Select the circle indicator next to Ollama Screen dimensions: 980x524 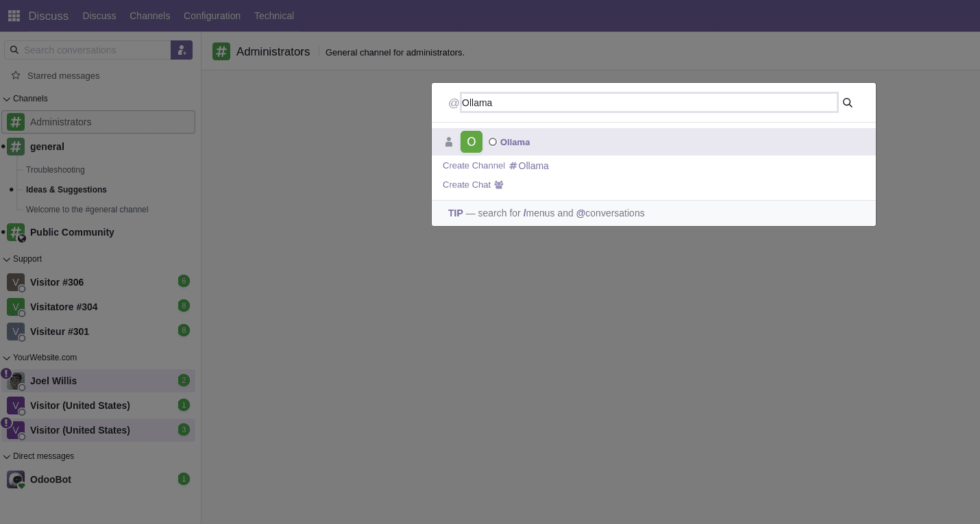[x=492, y=142]
